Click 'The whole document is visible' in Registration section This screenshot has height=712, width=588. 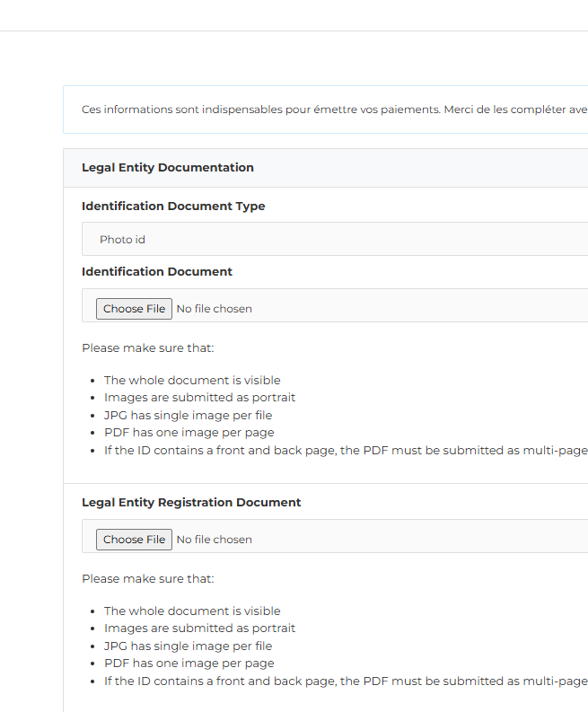tap(192, 611)
